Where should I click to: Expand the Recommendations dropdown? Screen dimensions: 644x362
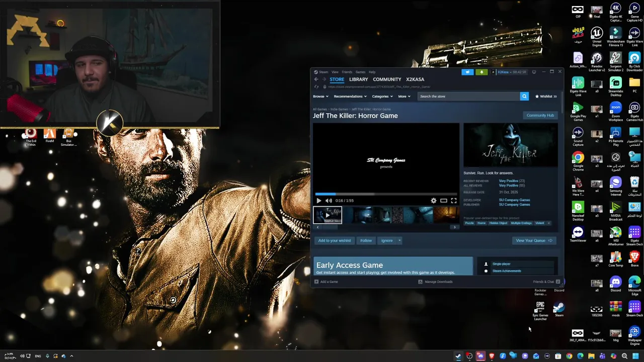tap(350, 96)
